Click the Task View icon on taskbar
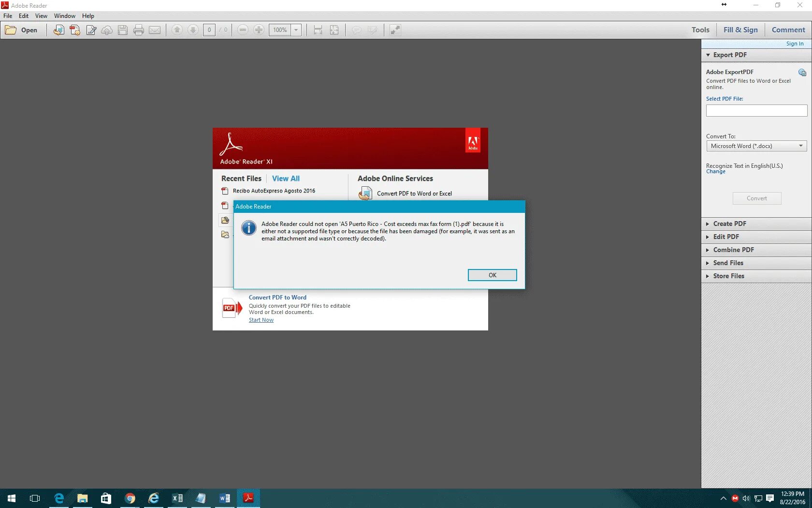The image size is (812, 508). (x=35, y=498)
